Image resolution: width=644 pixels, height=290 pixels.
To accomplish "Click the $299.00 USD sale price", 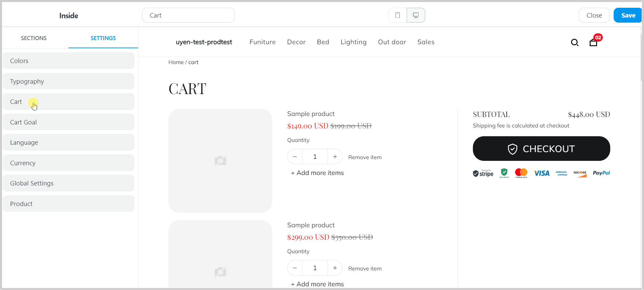I will pyautogui.click(x=308, y=237).
